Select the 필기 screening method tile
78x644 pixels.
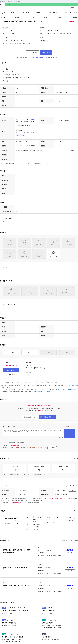[x=48, y=352]
